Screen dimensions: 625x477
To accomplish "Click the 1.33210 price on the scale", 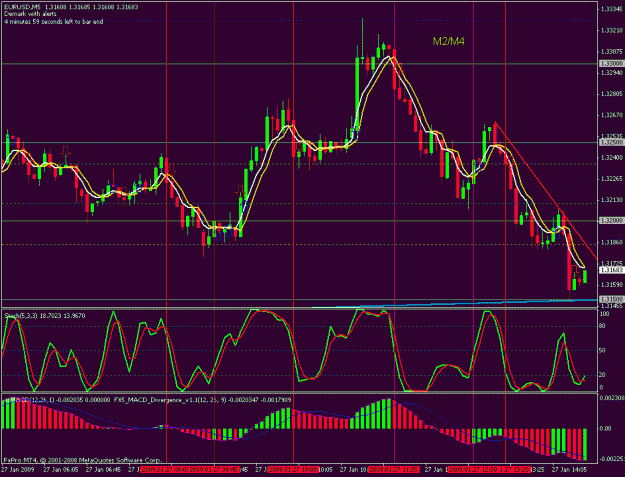I will coord(611,30).
